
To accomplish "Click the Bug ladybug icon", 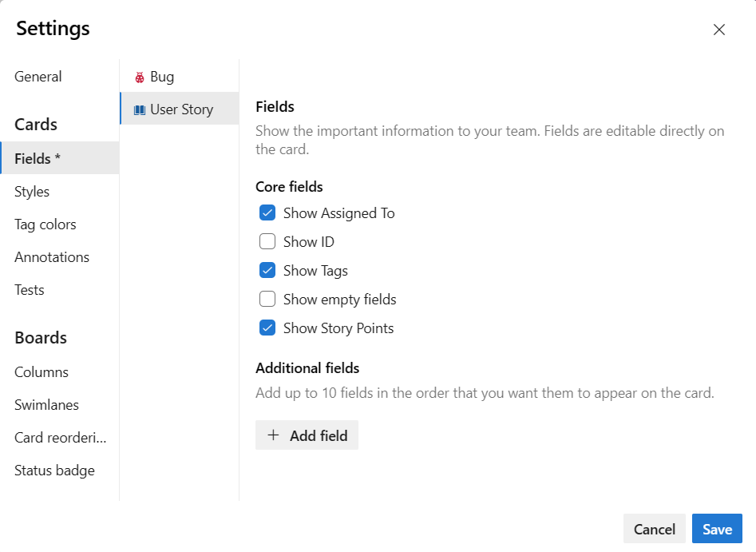I will [140, 77].
